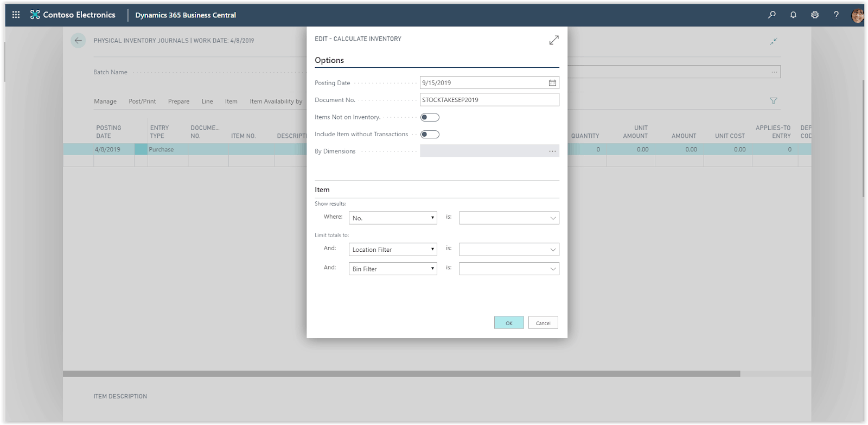Click the Document No. column header
868x425 pixels.
coord(205,132)
